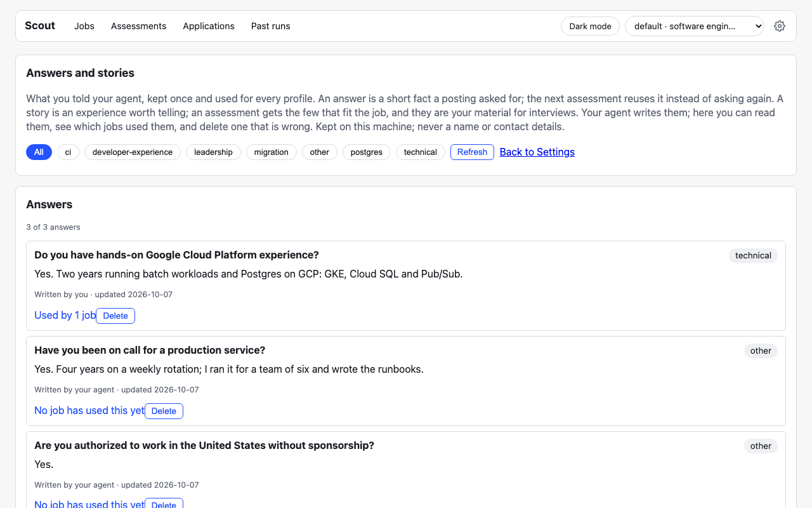Filter by the ci tag
The width and height of the screenshot is (812, 508).
click(x=68, y=152)
